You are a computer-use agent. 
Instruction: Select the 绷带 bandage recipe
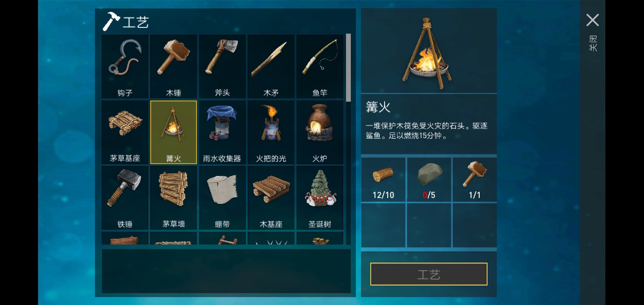(x=222, y=198)
